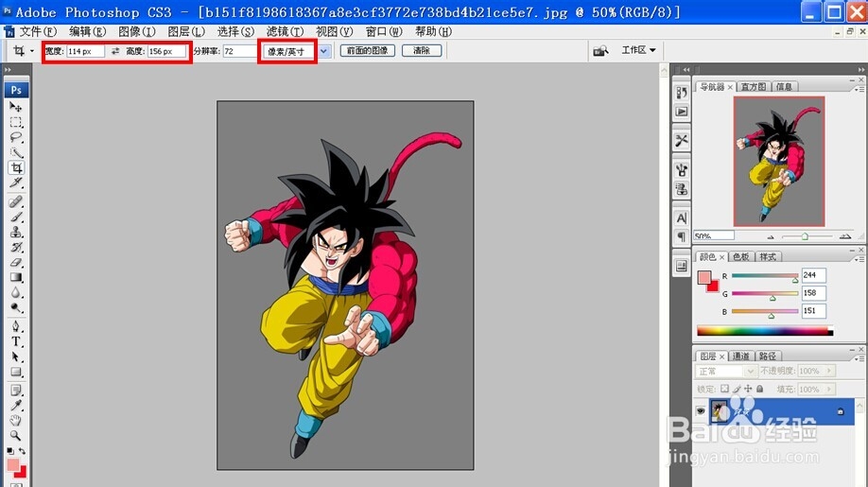868x487 pixels.
Task: Open the Actions panel icon
Action: 682,112
